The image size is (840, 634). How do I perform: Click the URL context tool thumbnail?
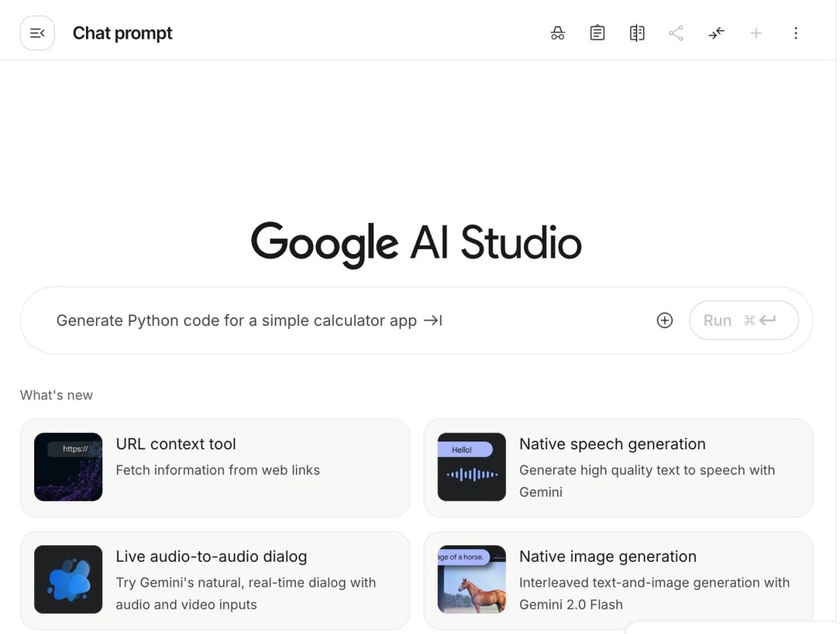69,467
